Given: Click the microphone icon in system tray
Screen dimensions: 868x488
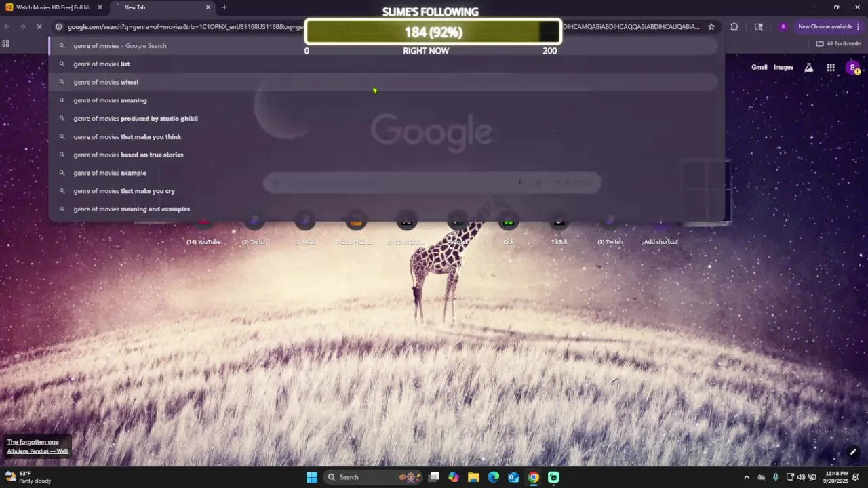Looking at the screenshot, I should (776, 477).
